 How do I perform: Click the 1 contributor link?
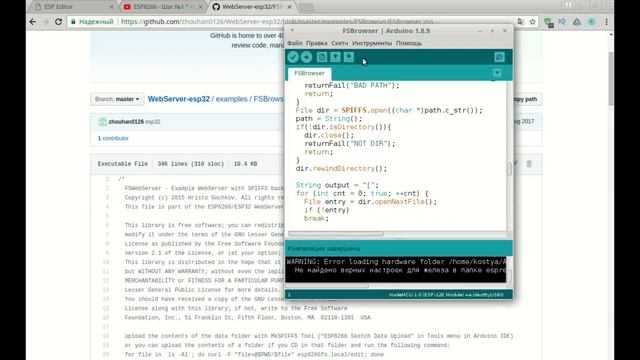click(113, 138)
